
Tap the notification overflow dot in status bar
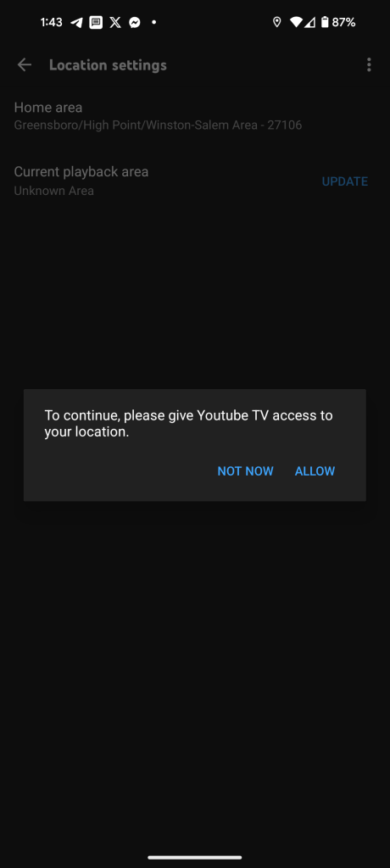(154, 23)
